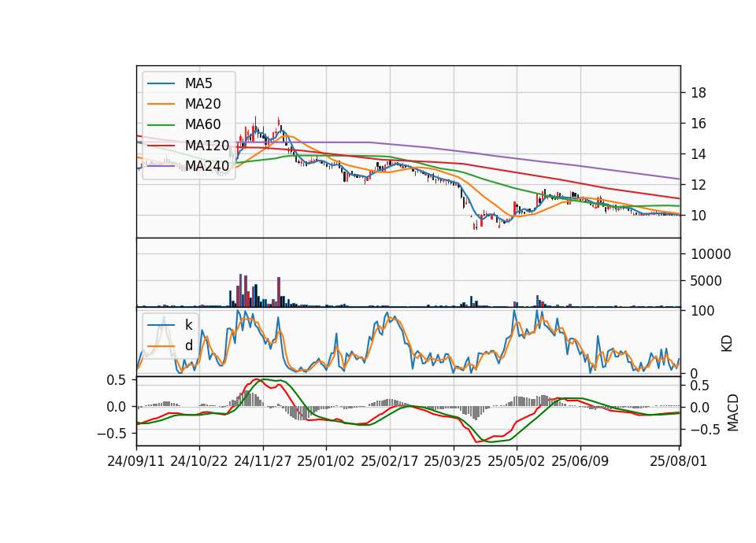756x543 pixels.
Task: Click the 24/10/22 date axis label
Action: (199, 461)
